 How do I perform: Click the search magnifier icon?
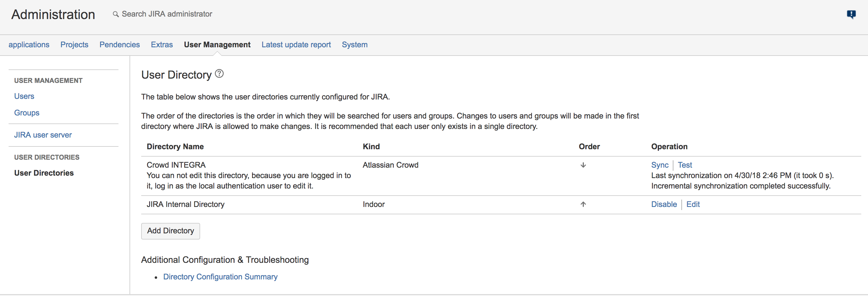[116, 14]
